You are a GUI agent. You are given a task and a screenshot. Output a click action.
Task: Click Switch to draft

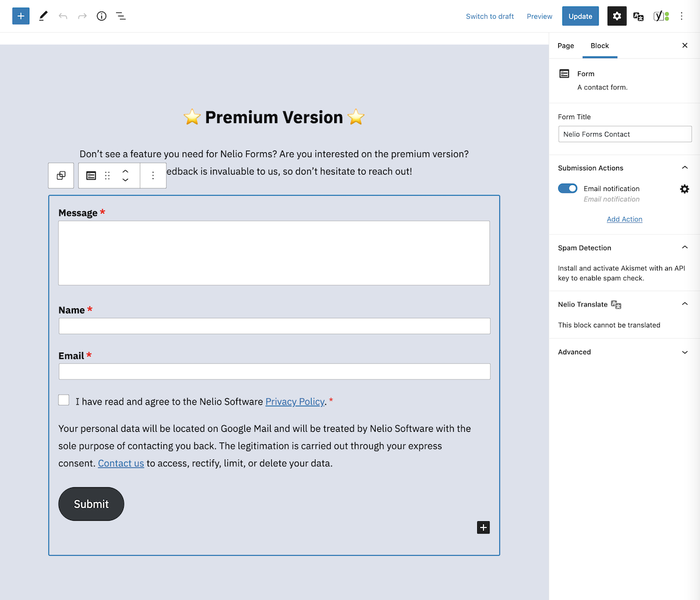click(x=490, y=16)
